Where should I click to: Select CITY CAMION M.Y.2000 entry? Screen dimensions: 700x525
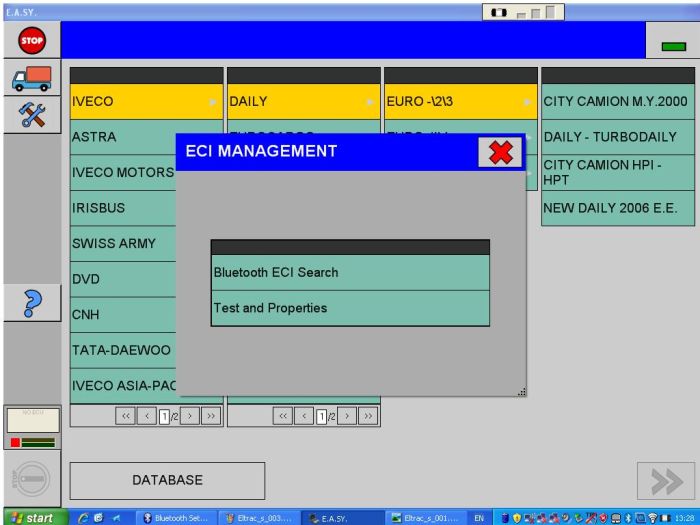pos(618,101)
